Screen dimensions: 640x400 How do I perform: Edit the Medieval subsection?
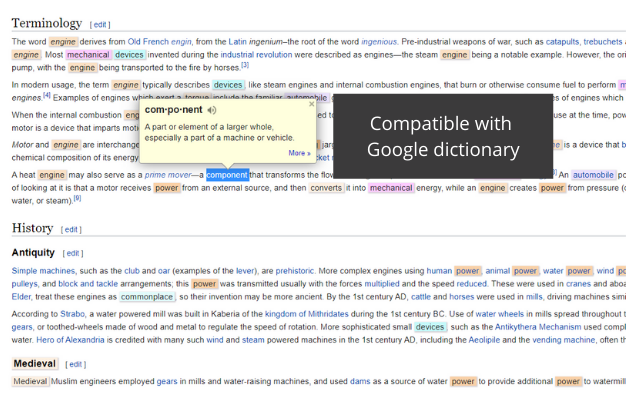point(76,364)
